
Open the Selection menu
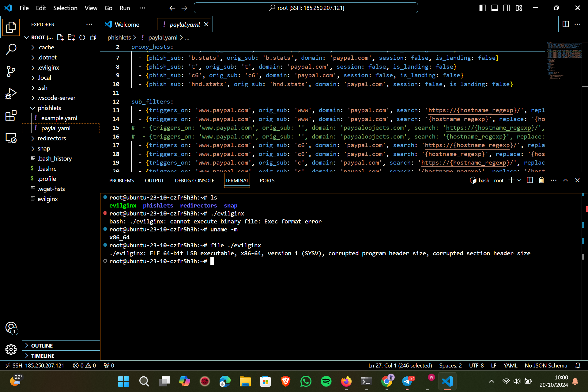coord(65,8)
